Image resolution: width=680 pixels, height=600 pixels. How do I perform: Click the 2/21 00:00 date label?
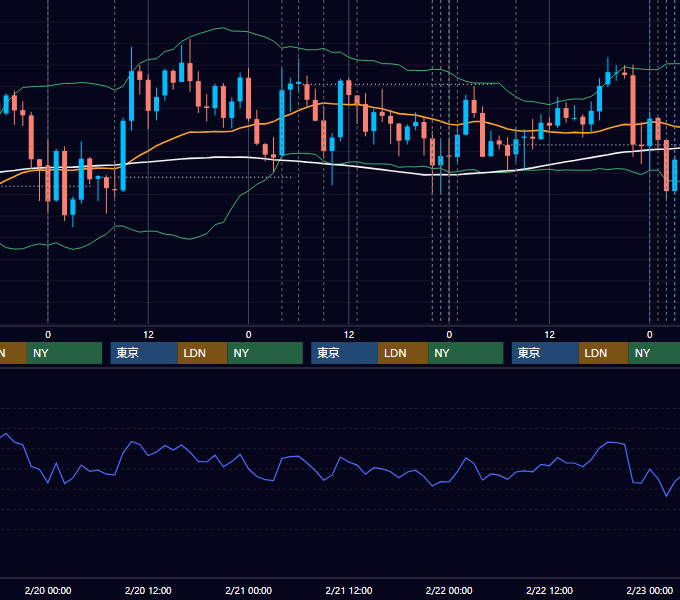click(x=248, y=590)
